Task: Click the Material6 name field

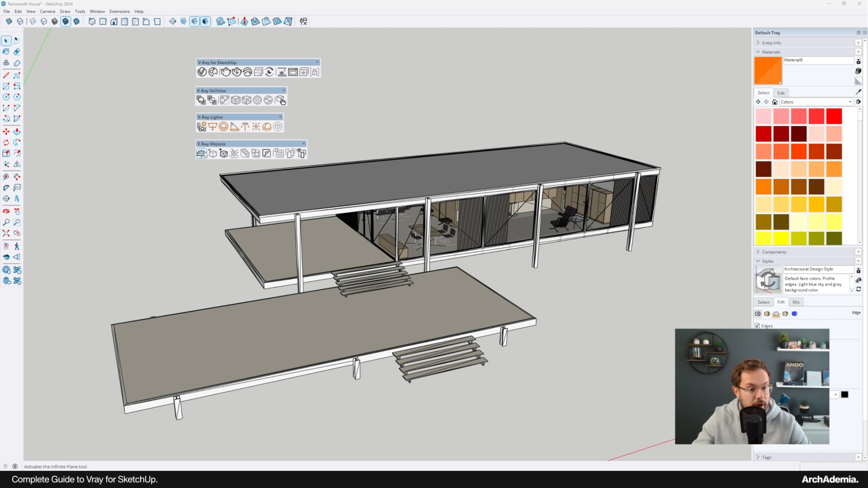Action: [817, 60]
